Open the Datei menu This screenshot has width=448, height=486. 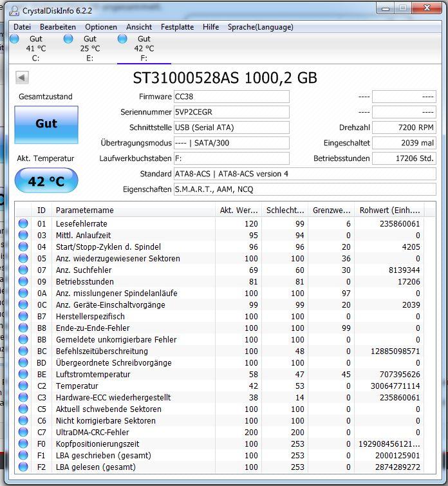22,27
